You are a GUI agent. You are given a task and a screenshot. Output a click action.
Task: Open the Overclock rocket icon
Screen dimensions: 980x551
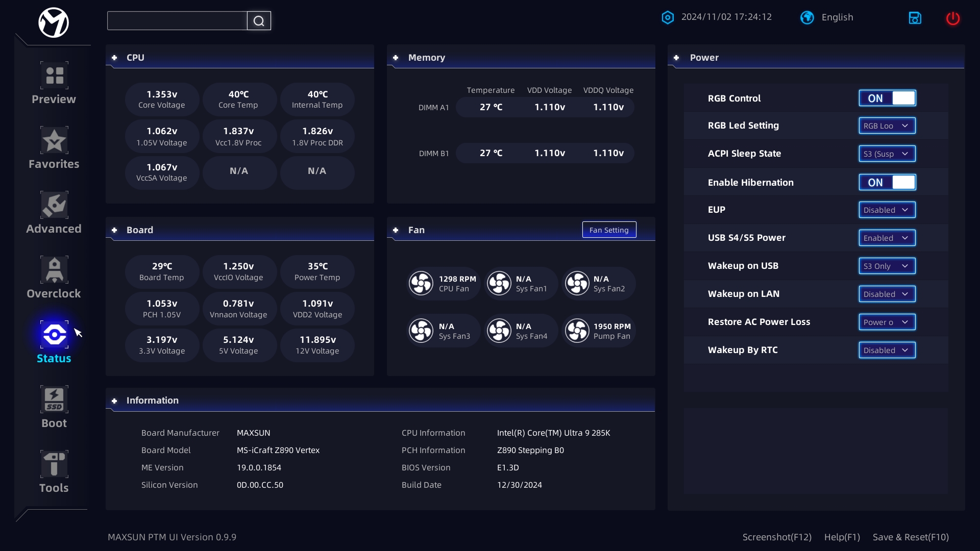[54, 270]
